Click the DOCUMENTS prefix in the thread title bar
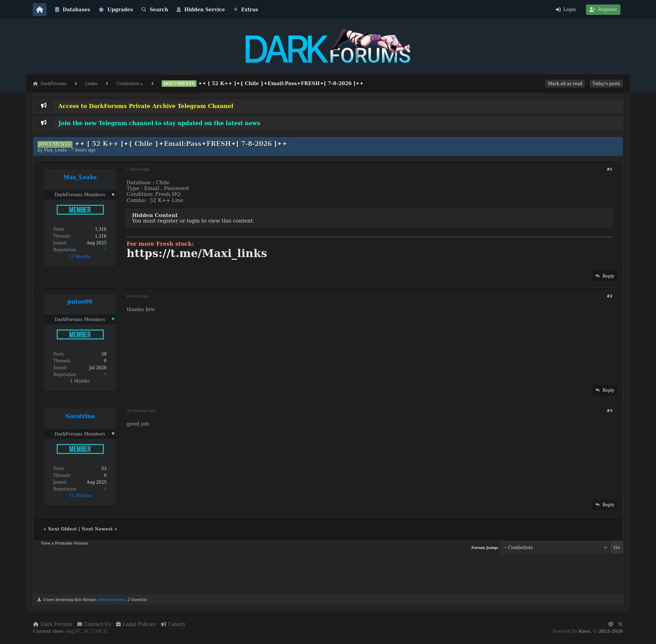The image size is (656, 644). pyautogui.click(x=55, y=144)
